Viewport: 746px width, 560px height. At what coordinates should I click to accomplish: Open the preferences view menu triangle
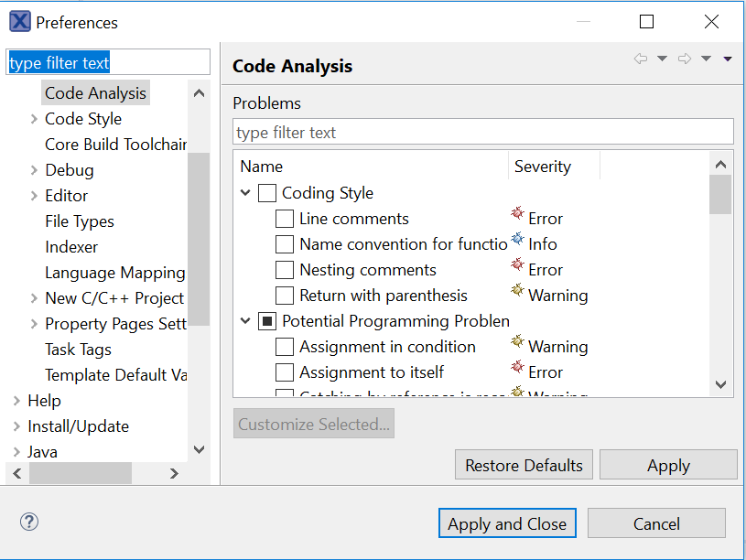[728, 59]
